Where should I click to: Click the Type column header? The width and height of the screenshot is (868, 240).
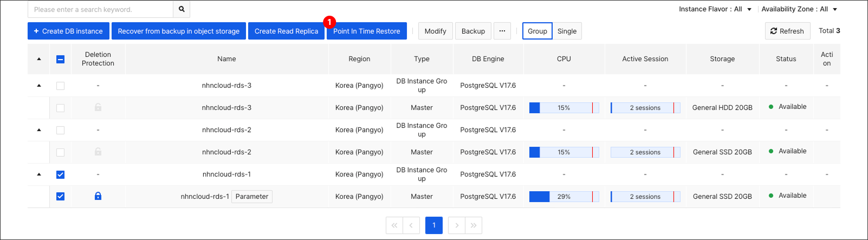pyautogui.click(x=422, y=59)
